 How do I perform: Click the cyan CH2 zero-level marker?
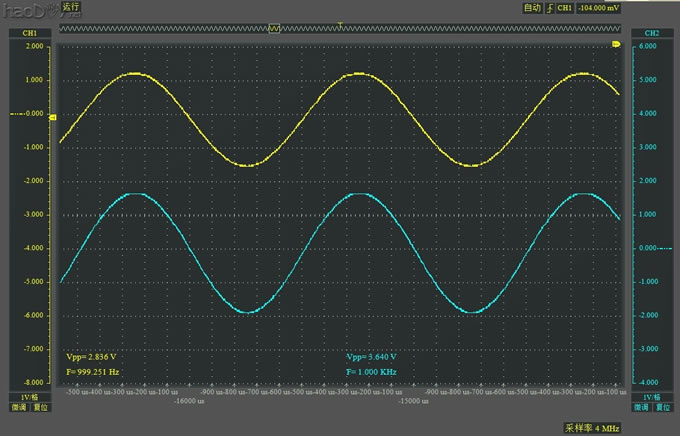[626, 248]
